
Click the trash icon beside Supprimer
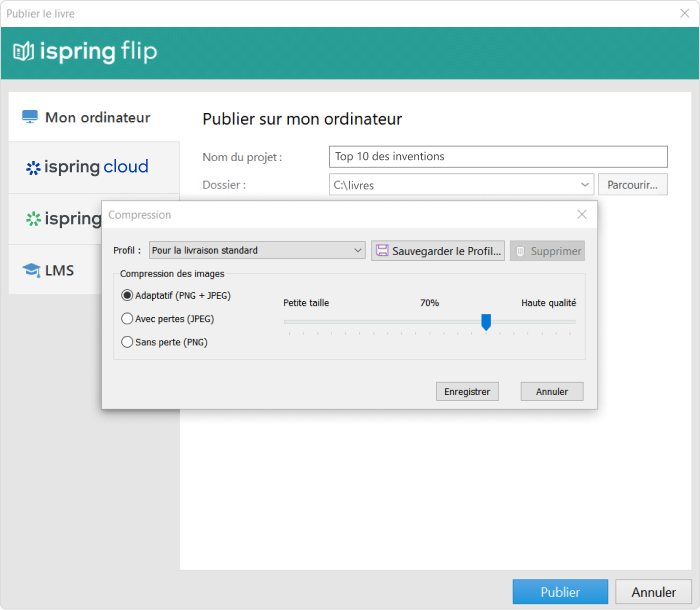(x=520, y=251)
